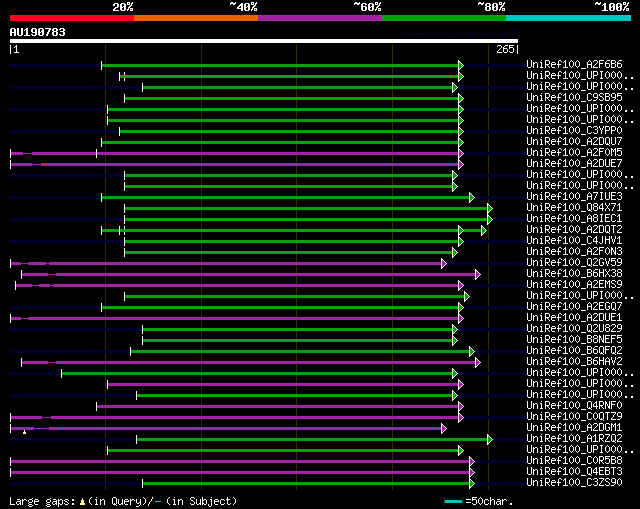640x509 pixels.
Task: Click arrowhead ending the UniRef100_C3ZS90 alignment
Action: click(472, 484)
